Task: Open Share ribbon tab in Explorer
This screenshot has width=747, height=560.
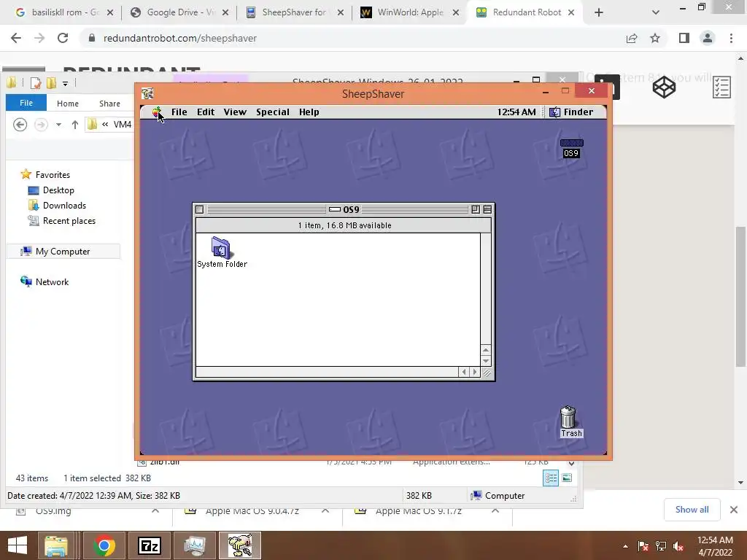Action: pyautogui.click(x=109, y=104)
